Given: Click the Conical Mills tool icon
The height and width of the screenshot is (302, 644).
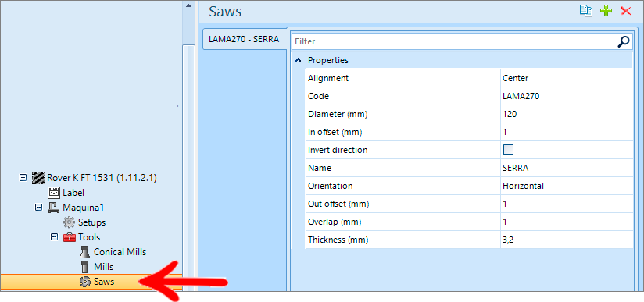Looking at the screenshot, I should click(84, 252).
